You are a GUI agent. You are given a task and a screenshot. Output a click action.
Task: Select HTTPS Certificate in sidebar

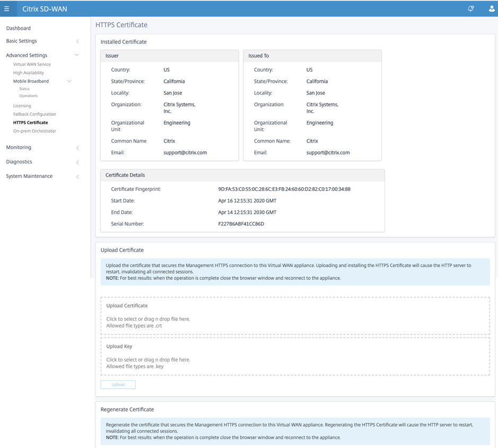coord(30,122)
